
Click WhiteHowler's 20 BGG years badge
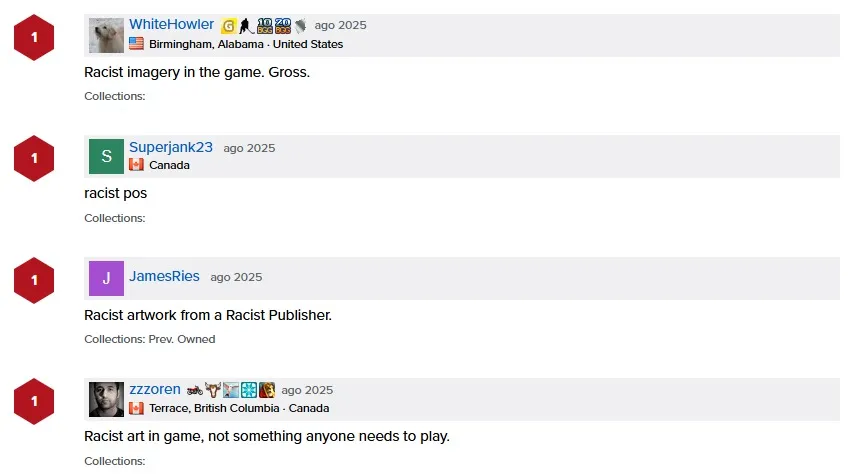pyautogui.click(x=282, y=25)
